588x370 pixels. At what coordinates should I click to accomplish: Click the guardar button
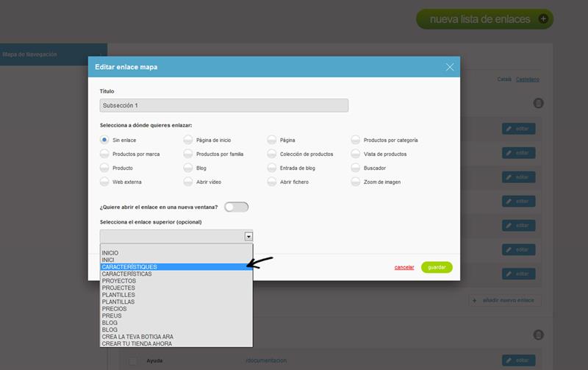[437, 267]
